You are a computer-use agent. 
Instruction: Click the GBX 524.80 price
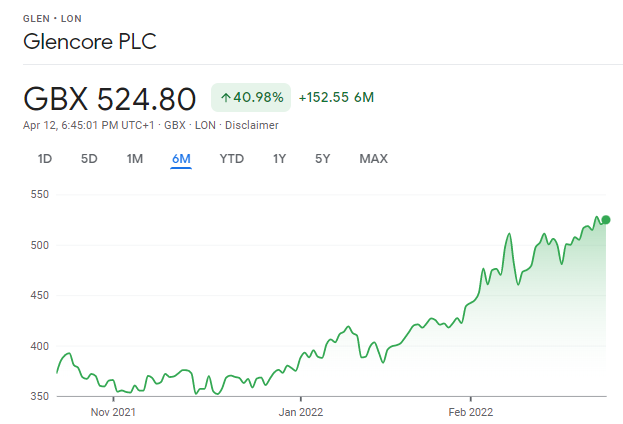click(110, 99)
